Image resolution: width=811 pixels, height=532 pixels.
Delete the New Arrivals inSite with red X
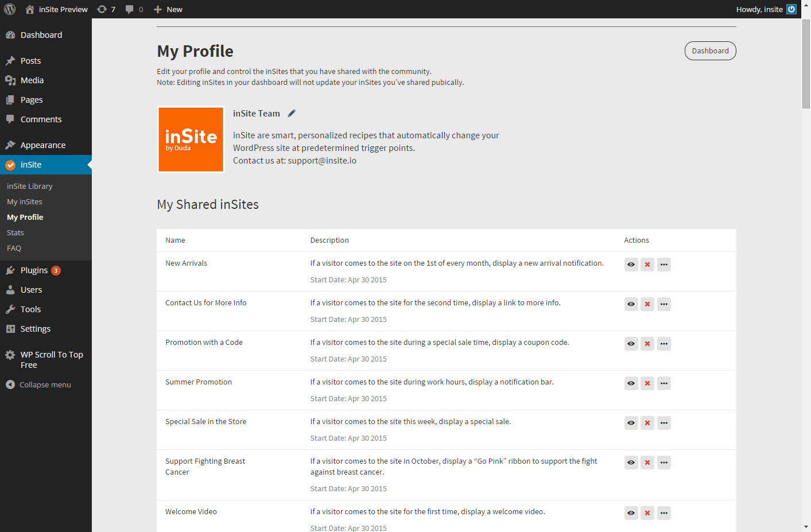click(x=647, y=265)
